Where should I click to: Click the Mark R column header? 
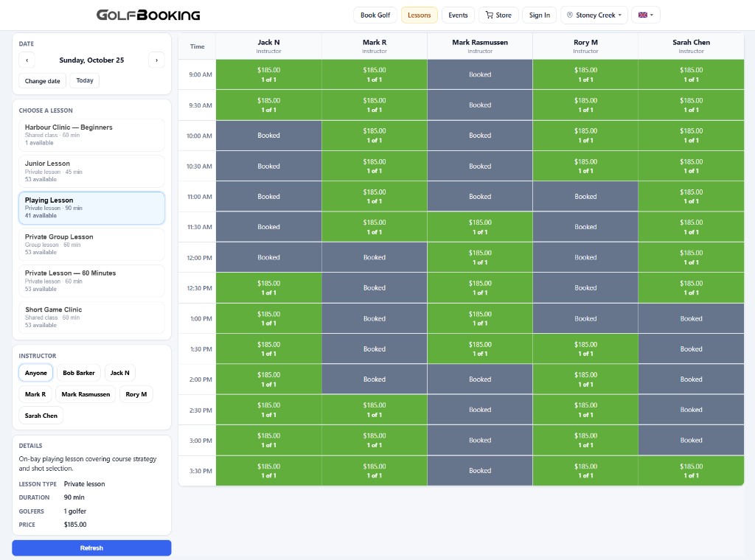click(374, 46)
